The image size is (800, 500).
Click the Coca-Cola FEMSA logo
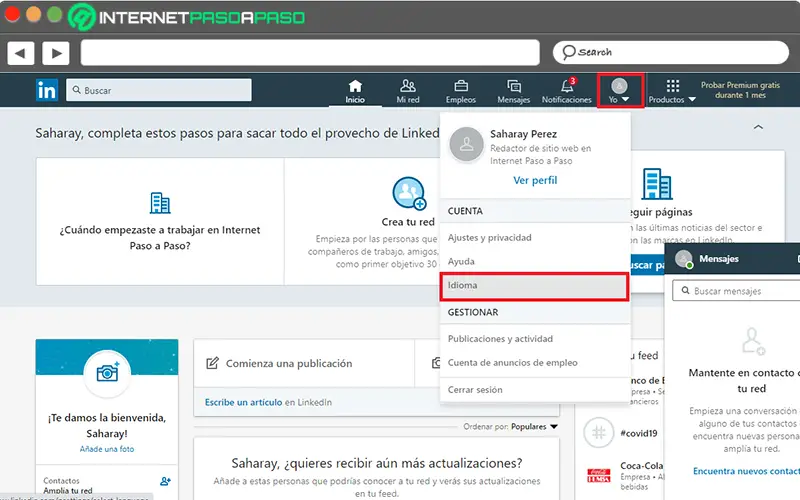point(598,476)
